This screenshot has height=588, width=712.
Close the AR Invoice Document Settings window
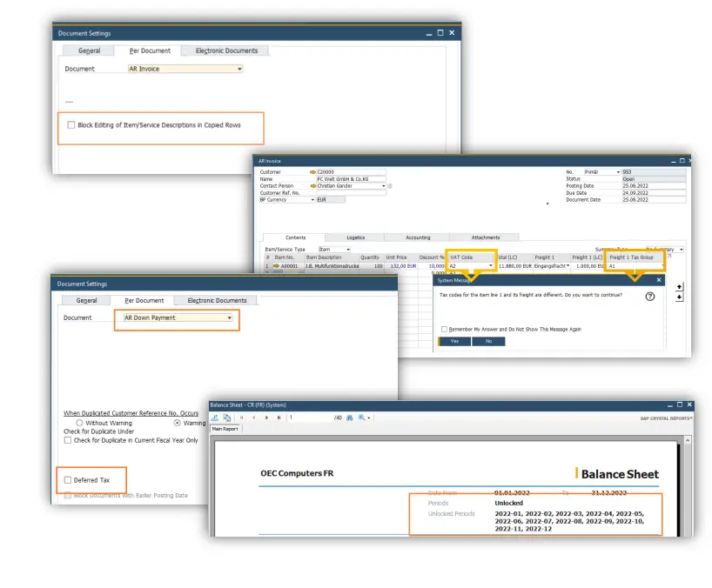point(452,33)
